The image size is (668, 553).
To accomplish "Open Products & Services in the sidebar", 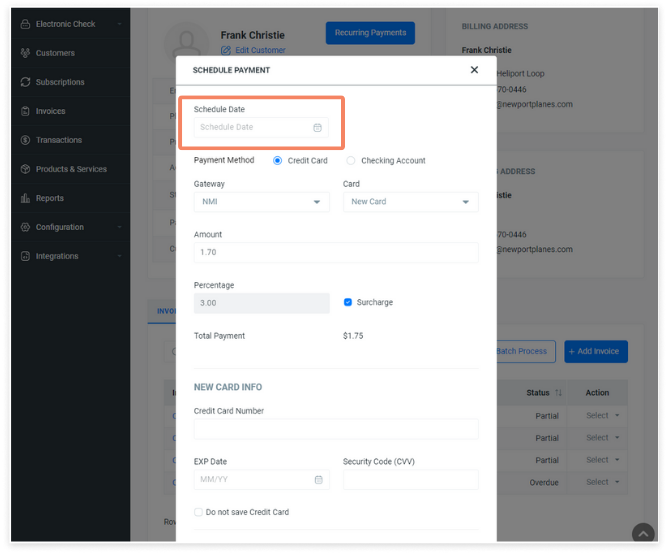I will [x=71, y=169].
